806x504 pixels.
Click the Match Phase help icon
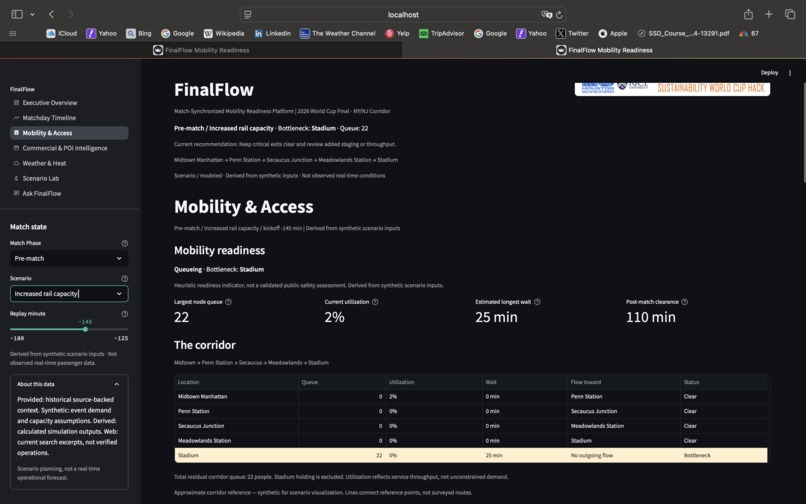tap(124, 243)
